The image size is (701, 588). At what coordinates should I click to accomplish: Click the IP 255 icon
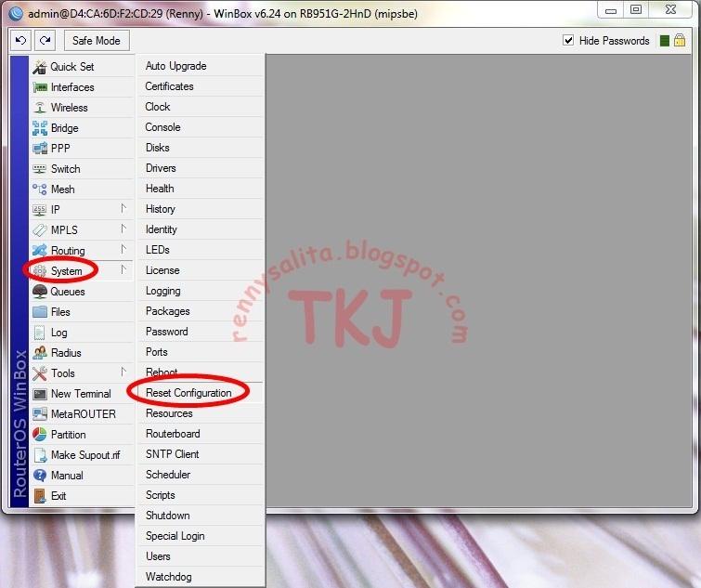[x=40, y=210]
